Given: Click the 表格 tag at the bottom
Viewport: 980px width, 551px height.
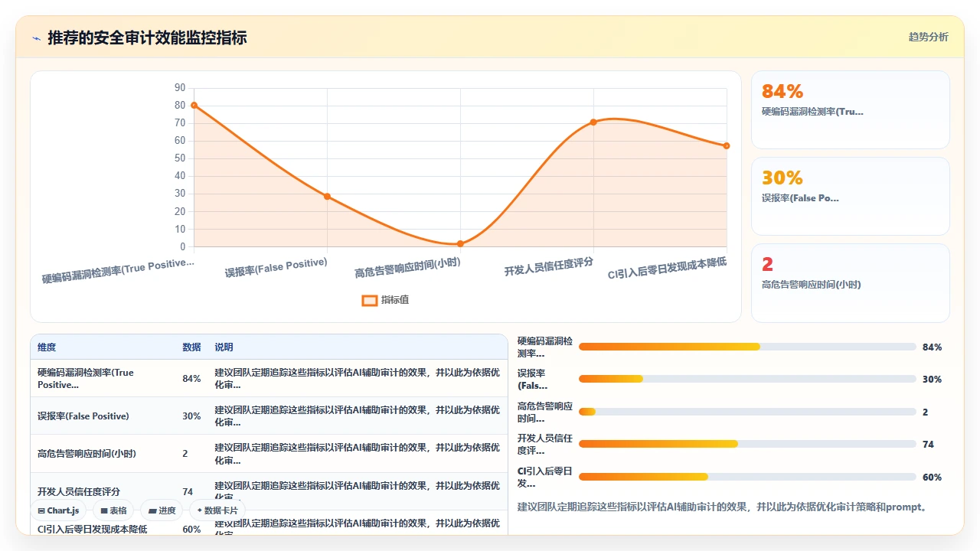Looking at the screenshot, I should point(113,510).
